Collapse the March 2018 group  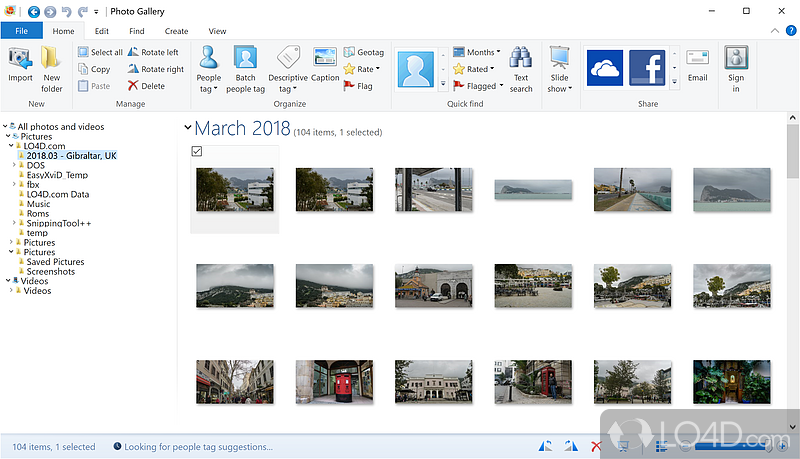pos(187,128)
